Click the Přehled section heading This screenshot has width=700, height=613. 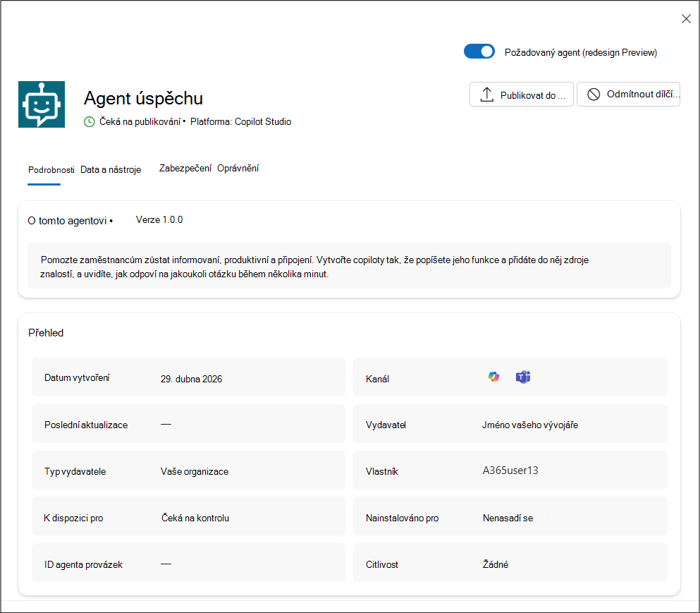click(46, 333)
